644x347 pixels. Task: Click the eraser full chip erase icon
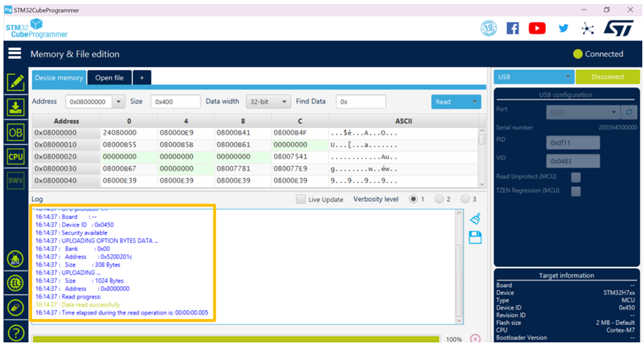tap(15, 307)
